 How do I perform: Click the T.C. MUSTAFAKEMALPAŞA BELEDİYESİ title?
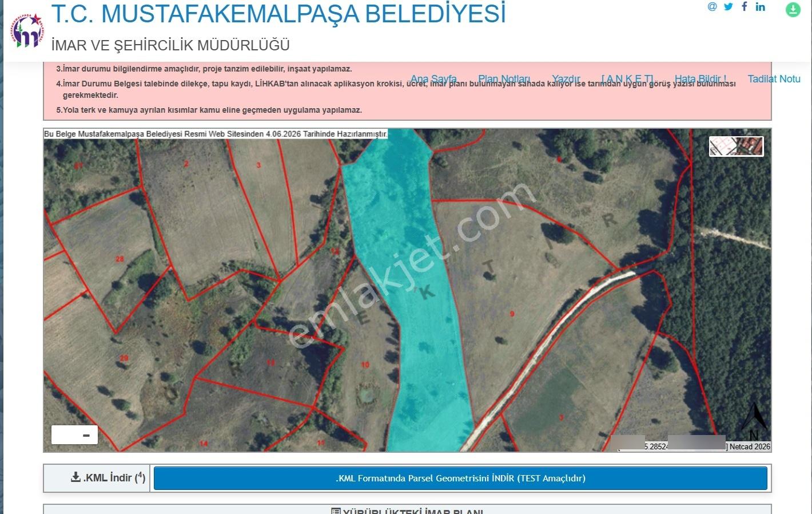click(279, 14)
